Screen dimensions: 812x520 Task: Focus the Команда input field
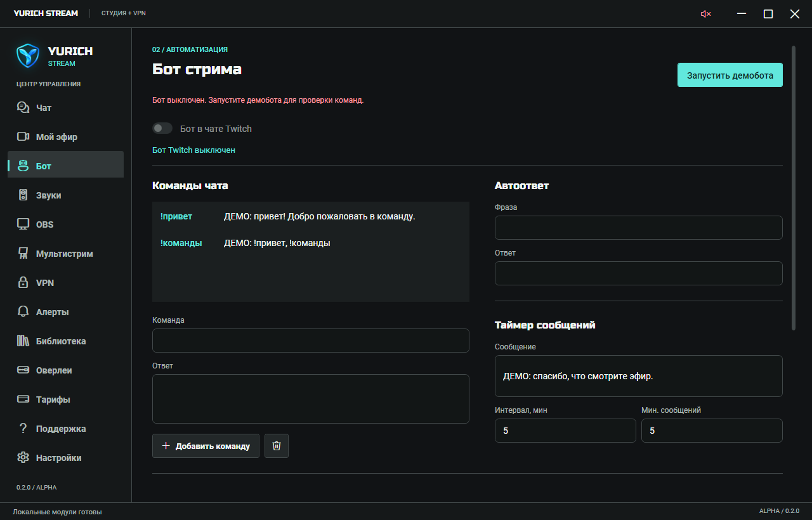click(311, 341)
